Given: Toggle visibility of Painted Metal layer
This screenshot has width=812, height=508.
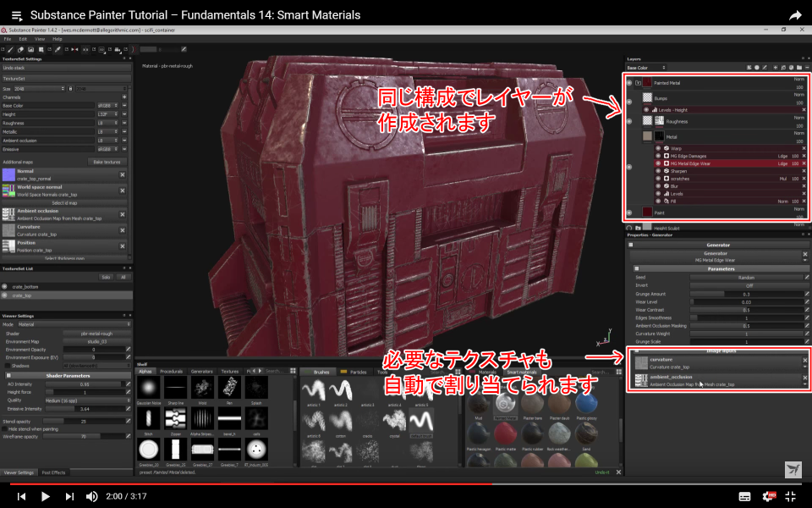Looking at the screenshot, I should pos(629,83).
